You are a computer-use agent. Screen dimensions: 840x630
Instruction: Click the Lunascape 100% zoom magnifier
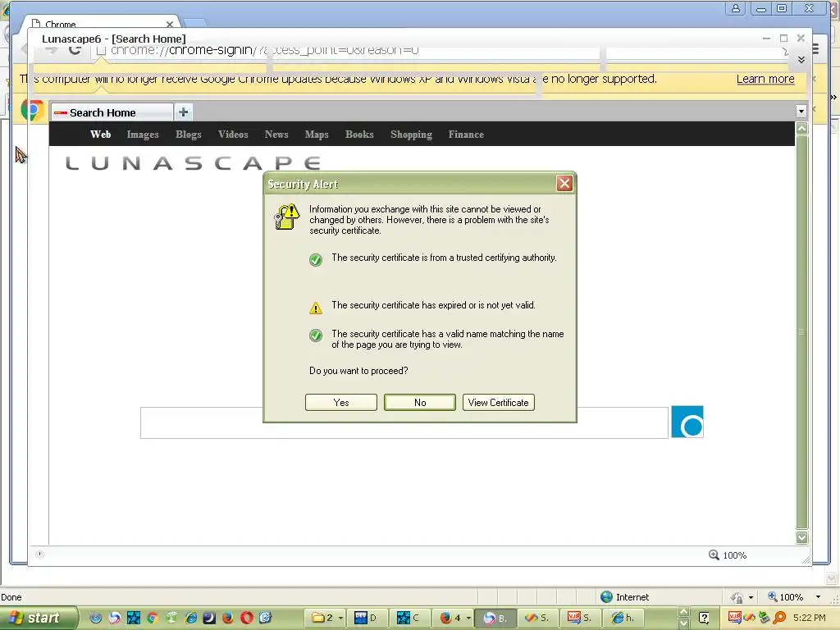pos(714,555)
